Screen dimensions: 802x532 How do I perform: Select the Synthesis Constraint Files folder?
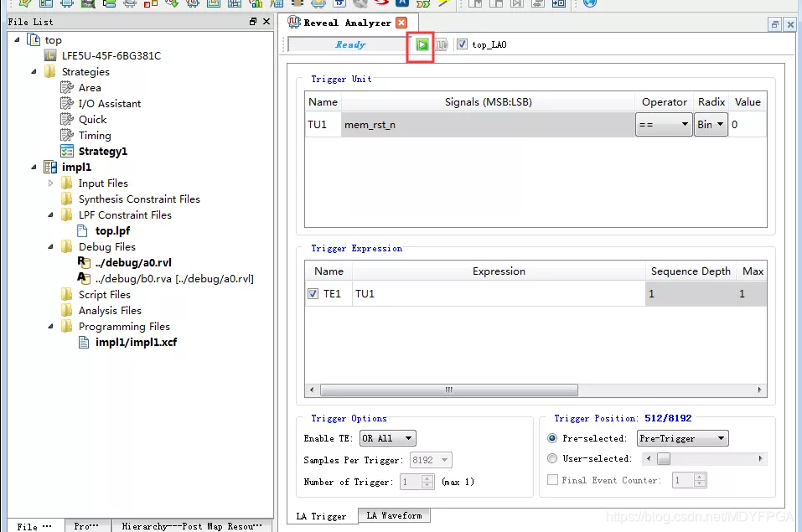coord(139,199)
